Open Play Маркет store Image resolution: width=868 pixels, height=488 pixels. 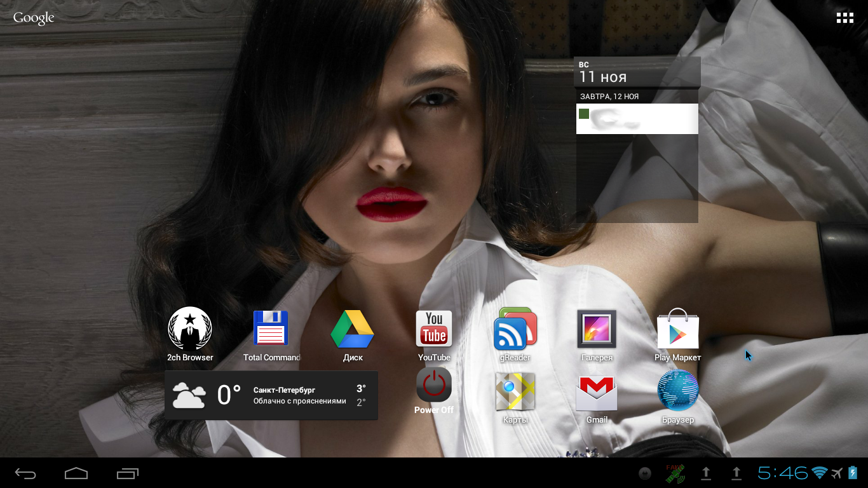tap(678, 329)
